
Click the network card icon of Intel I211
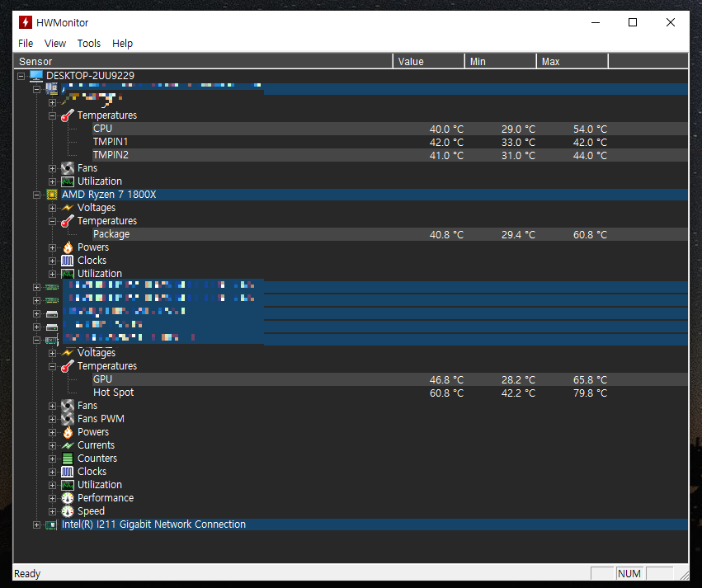[51, 524]
